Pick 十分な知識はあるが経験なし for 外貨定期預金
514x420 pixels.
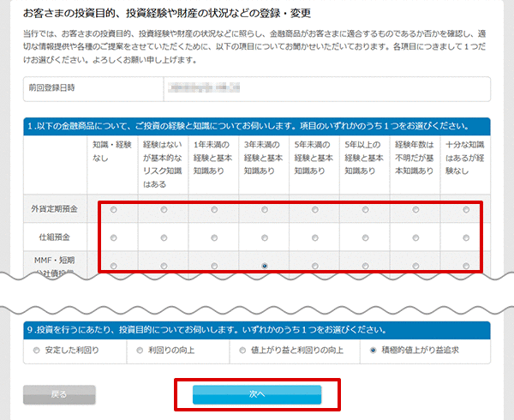[466, 209]
